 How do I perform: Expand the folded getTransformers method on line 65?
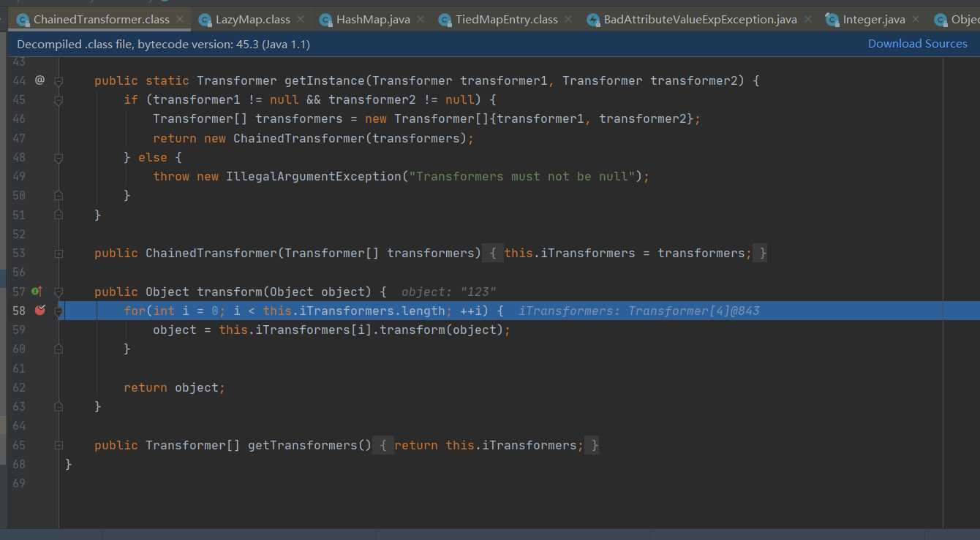tap(59, 445)
